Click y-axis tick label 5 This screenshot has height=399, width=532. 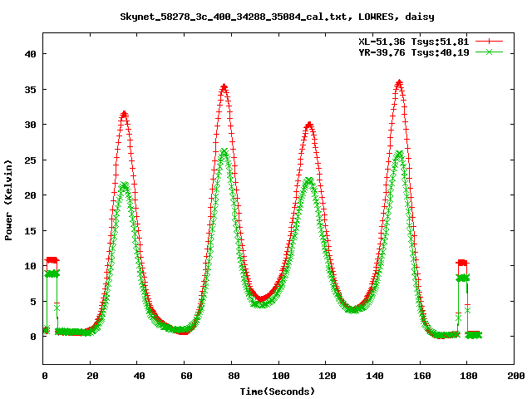[x=33, y=301]
